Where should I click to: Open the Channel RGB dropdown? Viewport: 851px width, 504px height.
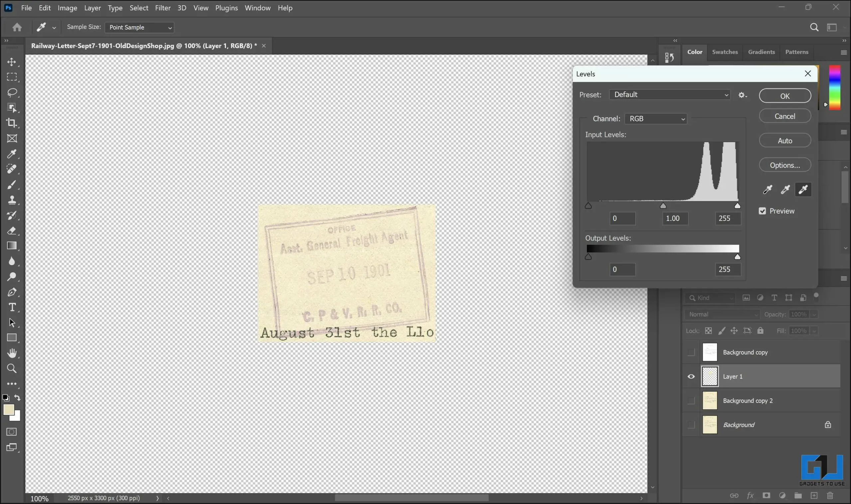pos(656,119)
